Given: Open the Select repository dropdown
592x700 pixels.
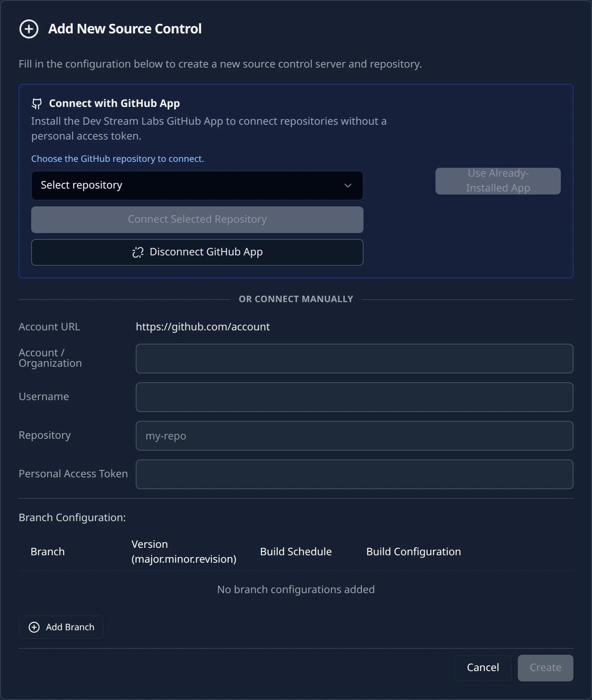Looking at the screenshot, I should click(x=197, y=185).
